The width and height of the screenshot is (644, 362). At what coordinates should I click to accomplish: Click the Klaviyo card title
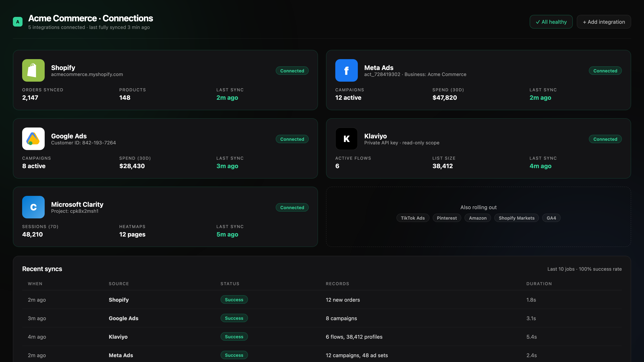[x=376, y=136]
